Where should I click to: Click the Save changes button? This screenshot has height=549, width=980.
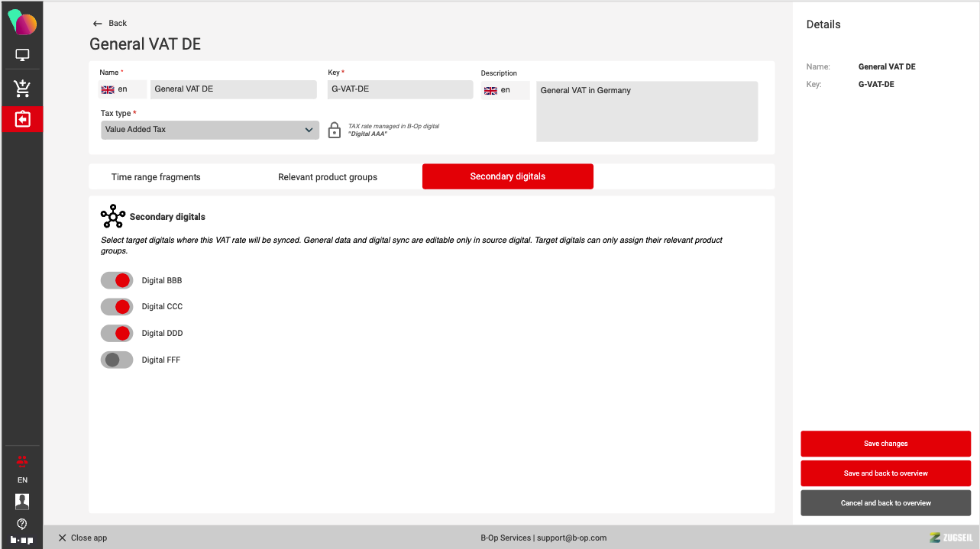pyautogui.click(x=885, y=444)
